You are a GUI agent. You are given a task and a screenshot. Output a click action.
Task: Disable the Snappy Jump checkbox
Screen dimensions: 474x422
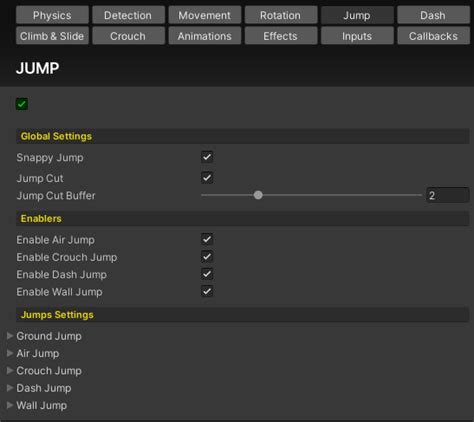tap(207, 157)
